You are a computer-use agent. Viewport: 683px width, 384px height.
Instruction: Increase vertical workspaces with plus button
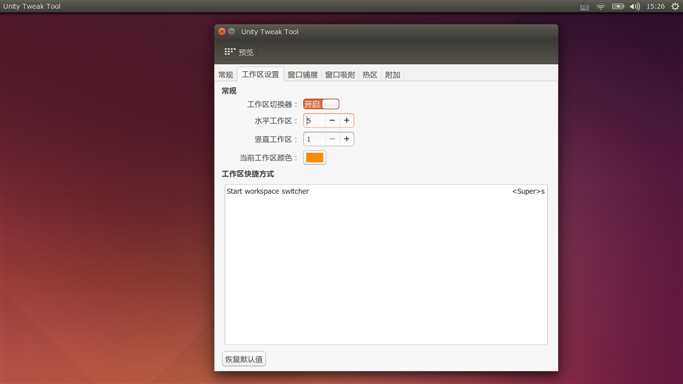click(347, 139)
